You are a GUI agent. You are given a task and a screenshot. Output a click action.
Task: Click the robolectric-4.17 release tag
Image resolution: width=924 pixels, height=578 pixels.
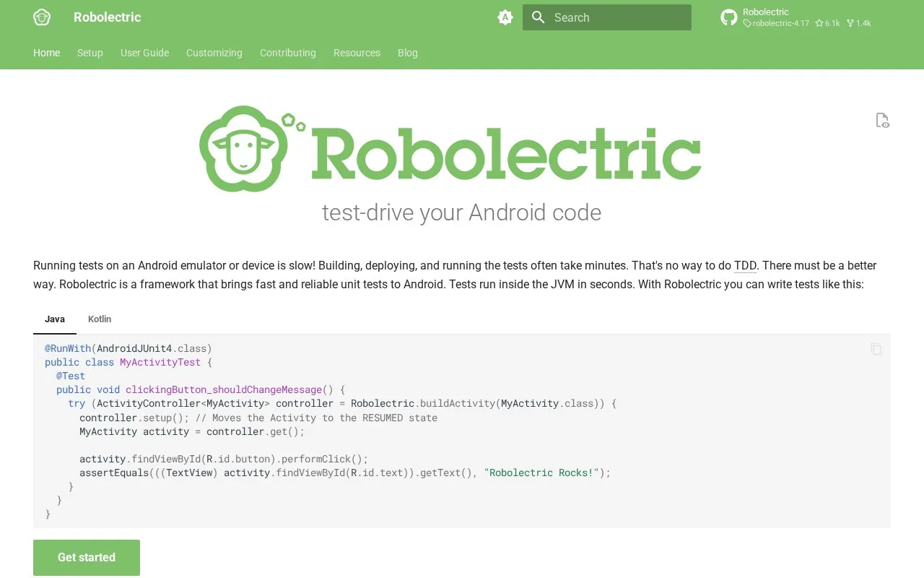[x=776, y=23]
